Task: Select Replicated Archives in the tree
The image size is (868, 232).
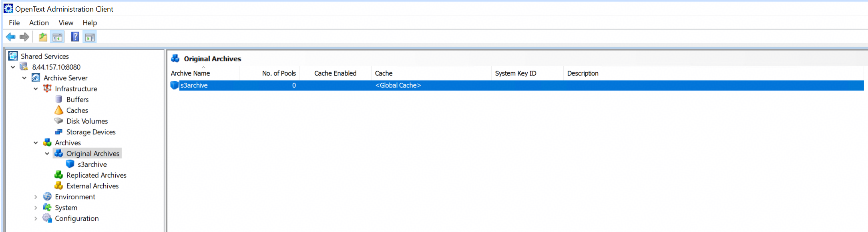Action: tap(96, 175)
